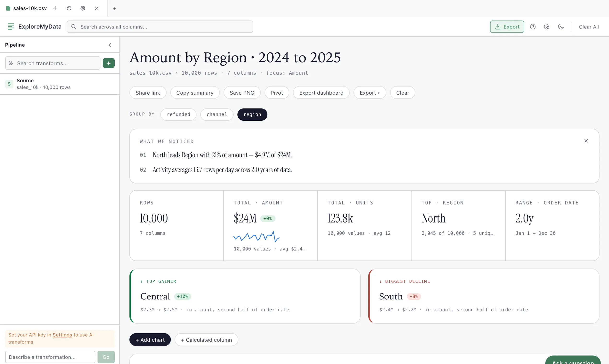
Task: Open the Export dropdown in dashboard actions
Action: tap(369, 92)
